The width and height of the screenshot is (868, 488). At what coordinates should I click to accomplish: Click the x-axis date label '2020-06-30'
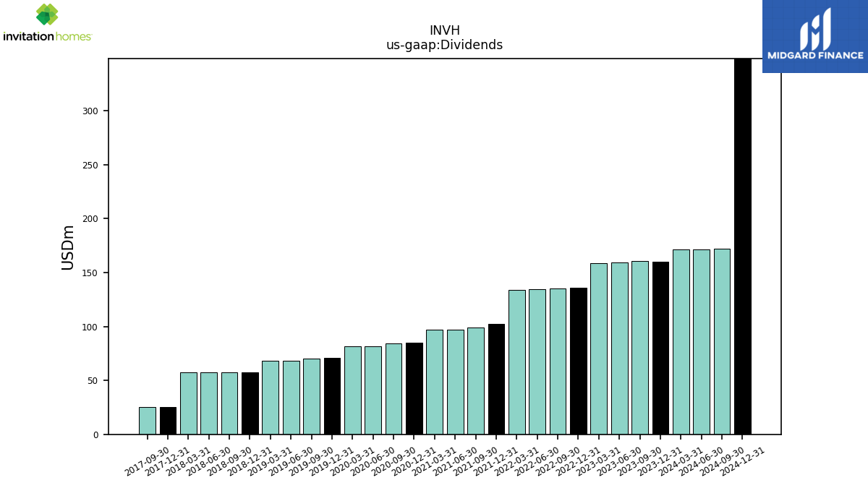(373, 461)
